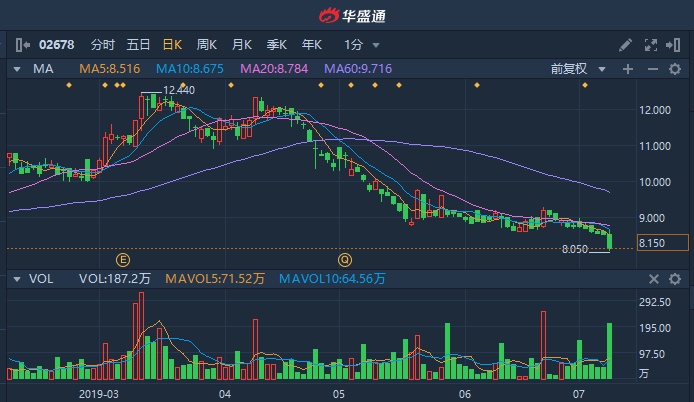
Task: Open MA indicator settings gear
Action: [x=675, y=69]
